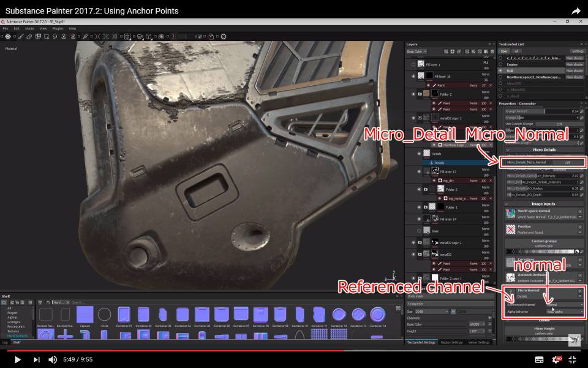
Task: Select the Clone stamp tool
Action: coord(64,36)
